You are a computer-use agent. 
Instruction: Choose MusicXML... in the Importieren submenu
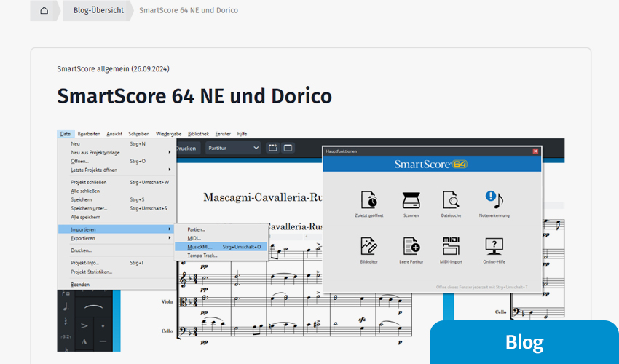pos(200,247)
